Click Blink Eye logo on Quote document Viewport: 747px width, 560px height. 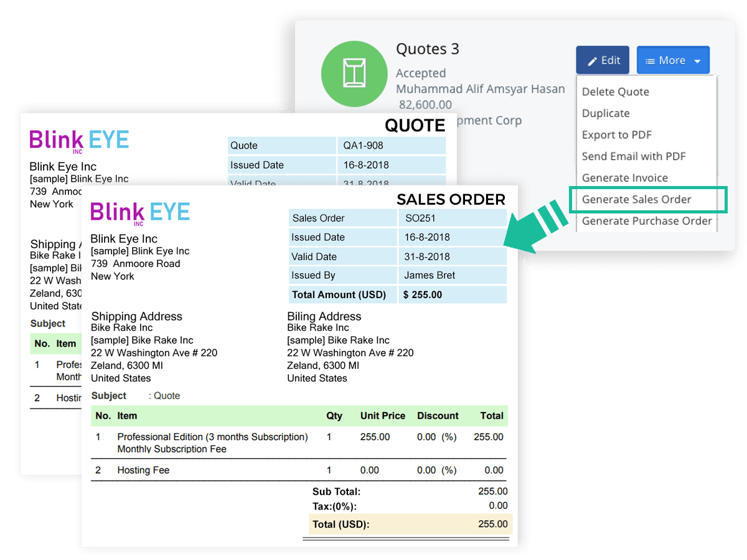pos(79,141)
